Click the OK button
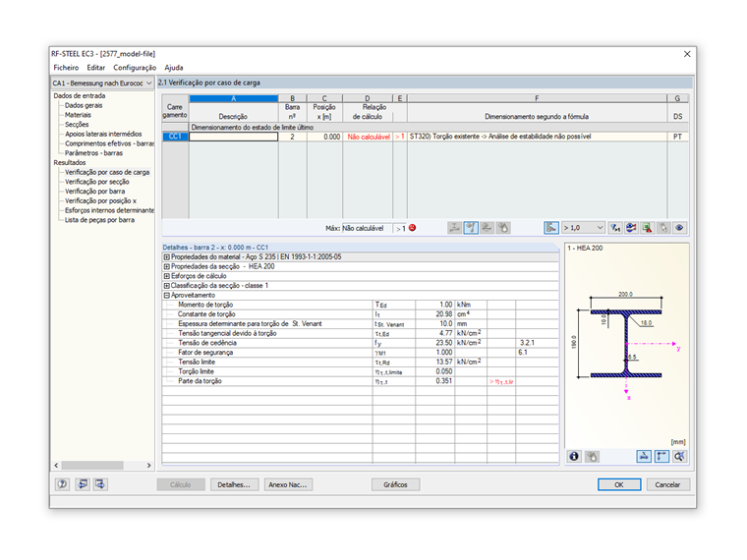 click(619, 484)
